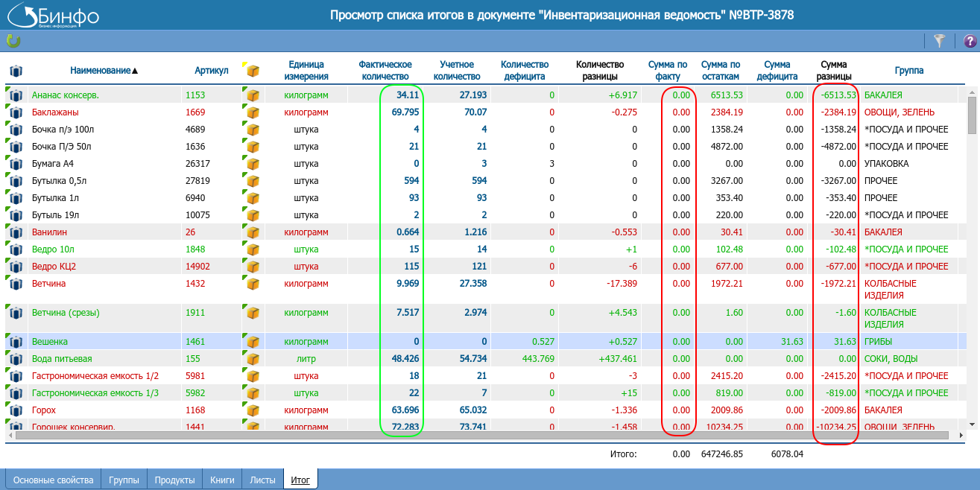Sort by Единица измерения column header
980x490 pixels.
(x=306, y=71)
